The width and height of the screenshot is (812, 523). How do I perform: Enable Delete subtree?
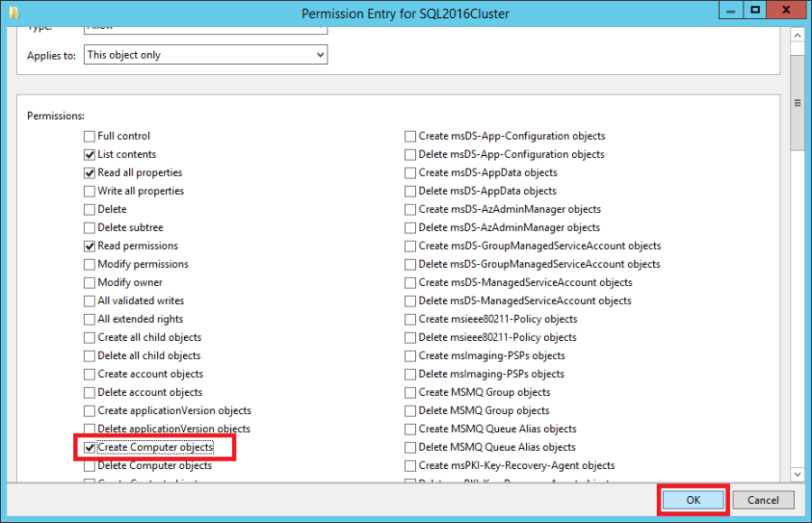[88, 226]
